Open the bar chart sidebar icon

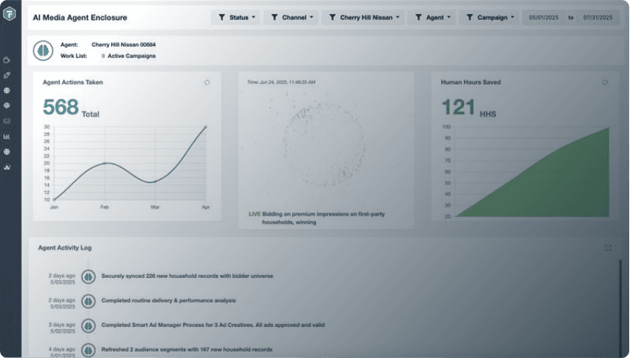point(7,136)
